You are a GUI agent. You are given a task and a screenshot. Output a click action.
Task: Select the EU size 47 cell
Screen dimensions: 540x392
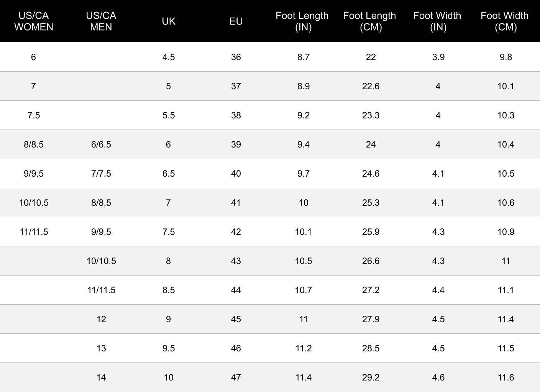(x=236, y=377)
